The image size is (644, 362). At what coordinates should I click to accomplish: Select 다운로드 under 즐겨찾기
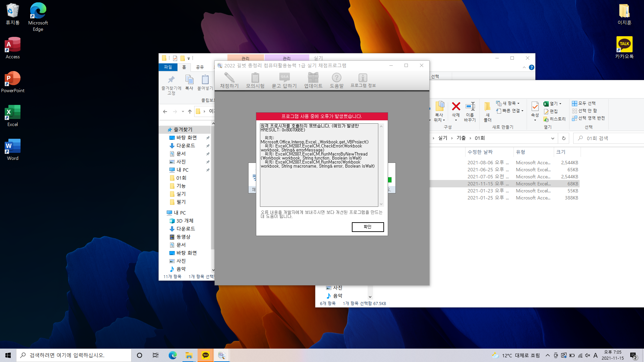click(185, 145)
